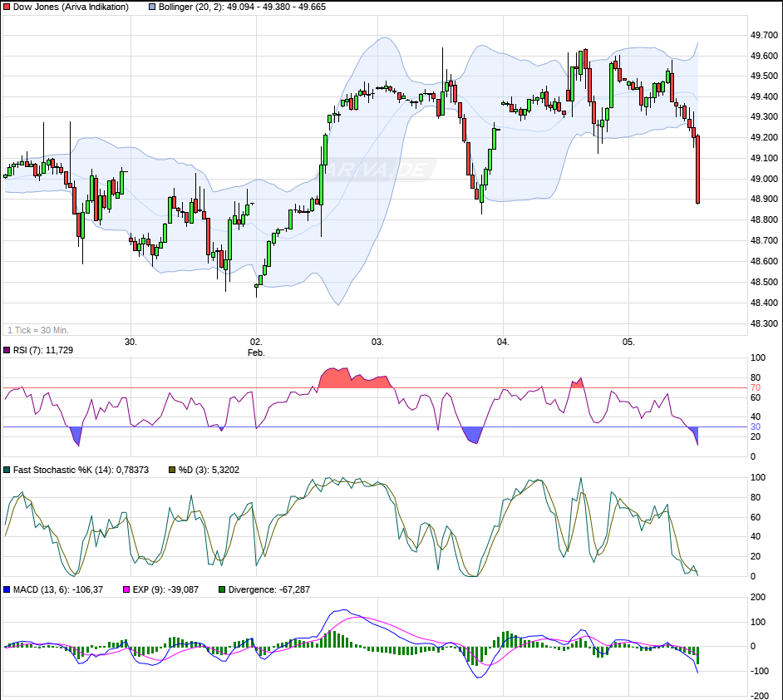Screen dimensions: 783x700
Task: Click the '30.' date axis label
Action: click(130, 342)
